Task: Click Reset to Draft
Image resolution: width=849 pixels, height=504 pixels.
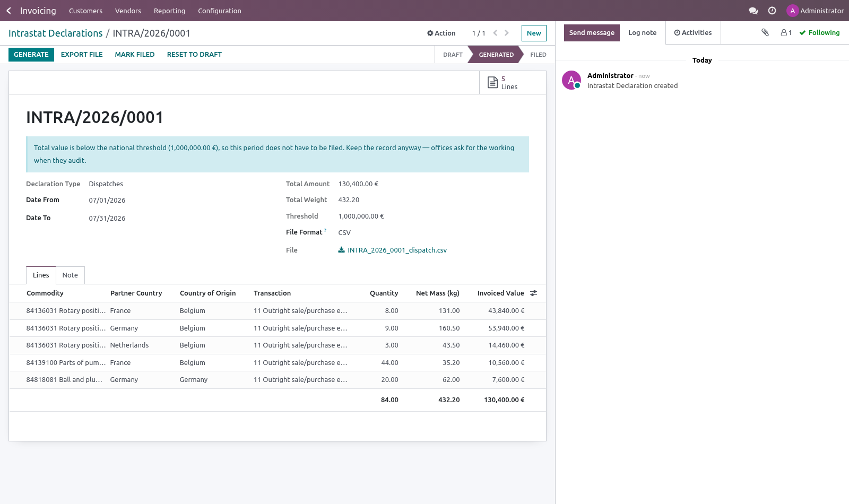Action: tap(194, 55)
